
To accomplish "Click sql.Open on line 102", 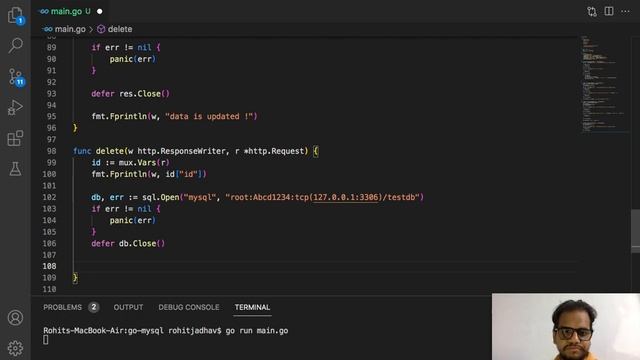I will [160, 197].
